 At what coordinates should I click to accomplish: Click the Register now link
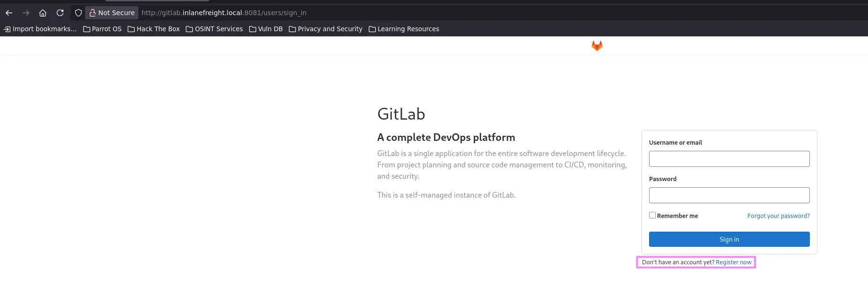(733, 262)
